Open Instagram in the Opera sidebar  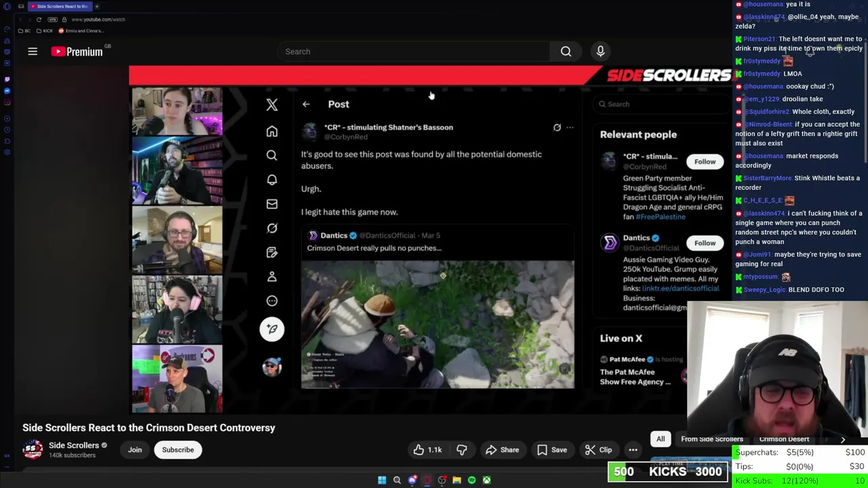tap(7, 102)
